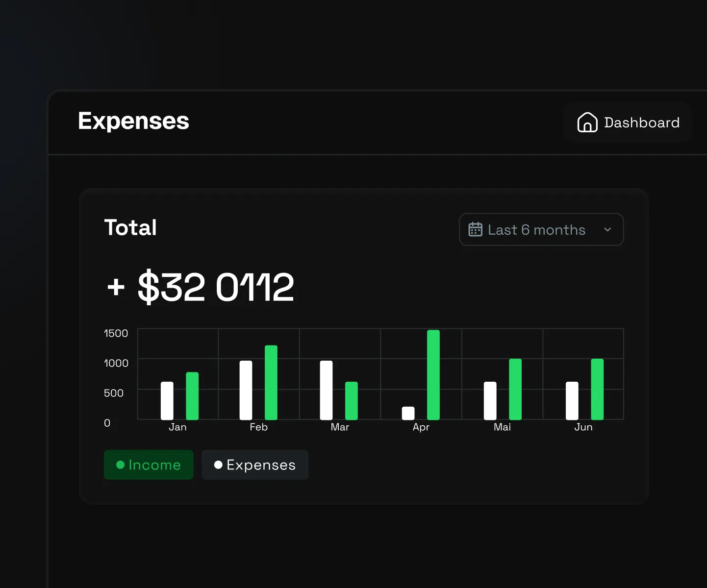Click Jan white expenses bar

pyautogui.click(x=167, y=401)
